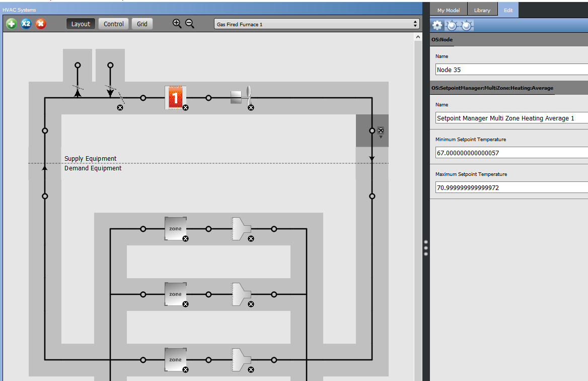The image size is (588, 381).
Task: Click the Demand Equipment label
Action: coord(93,168)
